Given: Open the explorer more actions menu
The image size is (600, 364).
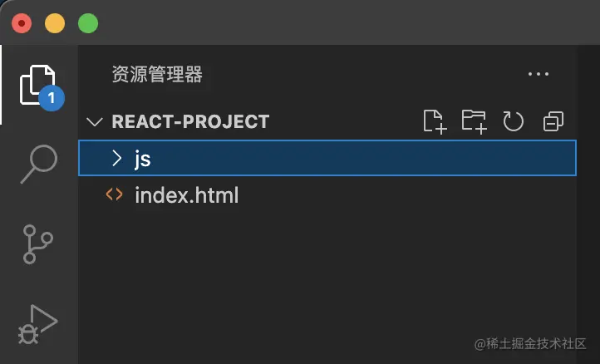Looking at the screenshot, I should [x=539, y=74].
